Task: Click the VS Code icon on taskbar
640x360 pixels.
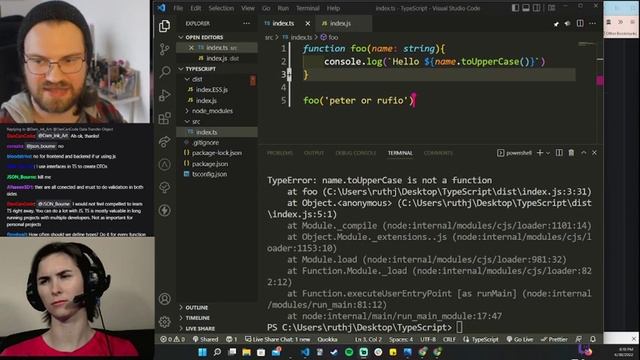Action: (305, 352)
